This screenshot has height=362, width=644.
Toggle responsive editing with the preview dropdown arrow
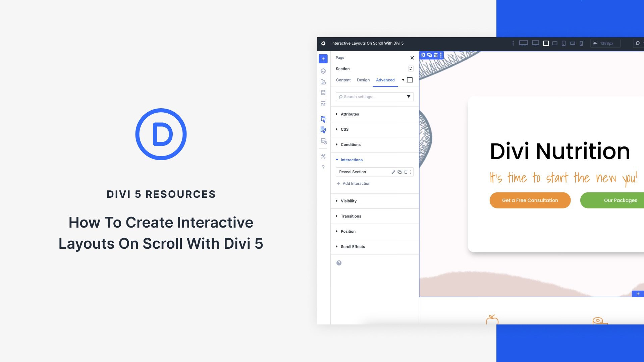click(x=403, y=80)
